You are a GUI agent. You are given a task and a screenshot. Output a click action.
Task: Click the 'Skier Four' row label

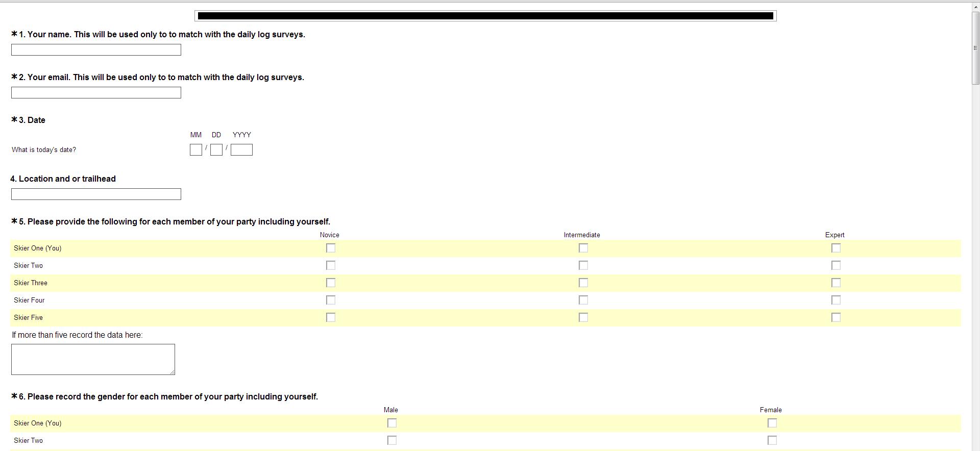(29, 300)
